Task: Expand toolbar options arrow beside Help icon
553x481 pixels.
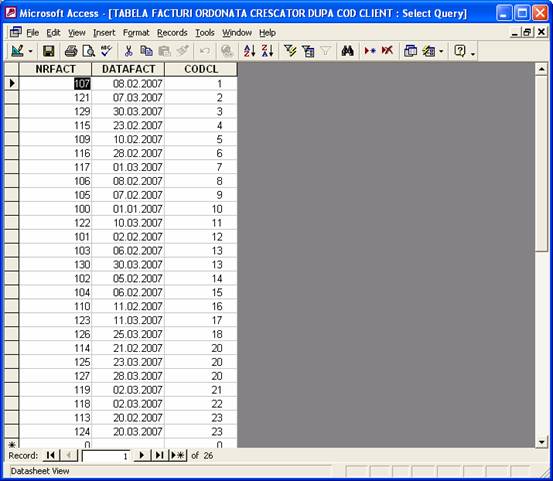Action: (x=473, y=52)
